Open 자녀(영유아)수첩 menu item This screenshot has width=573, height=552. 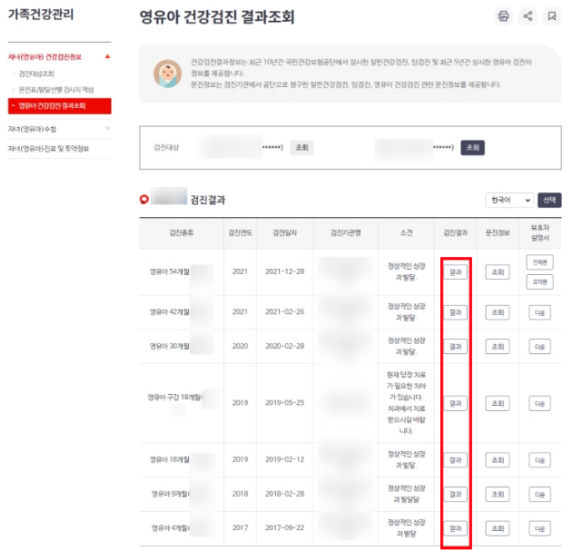[x=32, y=129]
